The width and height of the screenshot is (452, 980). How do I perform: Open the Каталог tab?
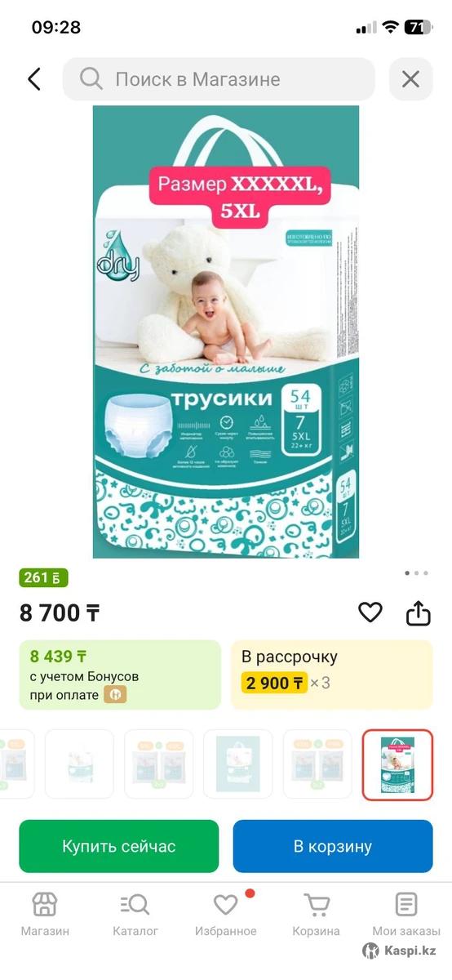135,905
